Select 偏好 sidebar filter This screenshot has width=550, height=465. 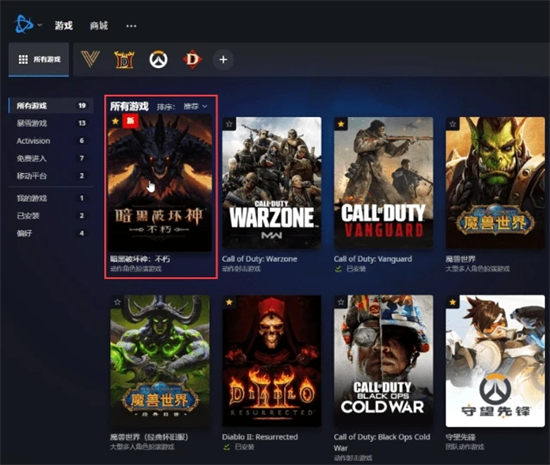click(x=51, y=233)
